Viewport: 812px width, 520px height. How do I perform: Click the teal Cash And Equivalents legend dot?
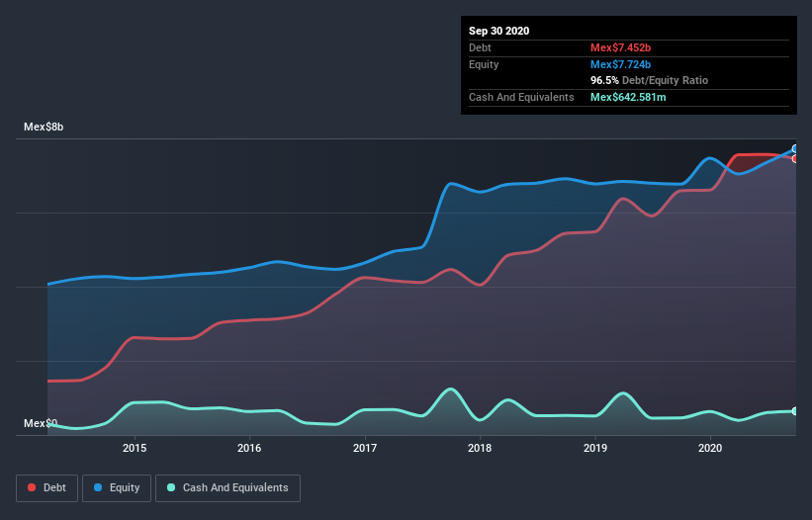point(171,487)
